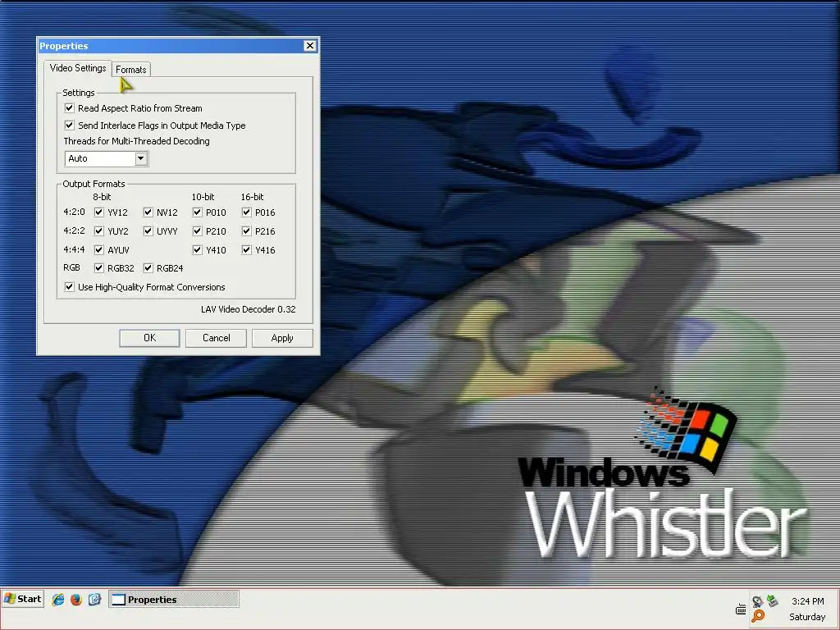
Task: Open the Threads for Multi-Threaded Decoding dropdown
Action: coord(140,158)
